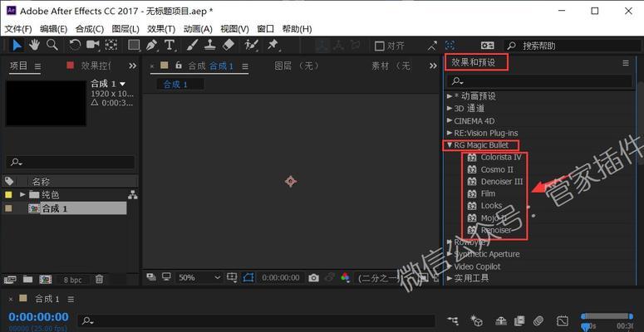Open the 视图(V) menu
Screen dimensions: 644x332
pyautogui.click(x=234, y=29)
